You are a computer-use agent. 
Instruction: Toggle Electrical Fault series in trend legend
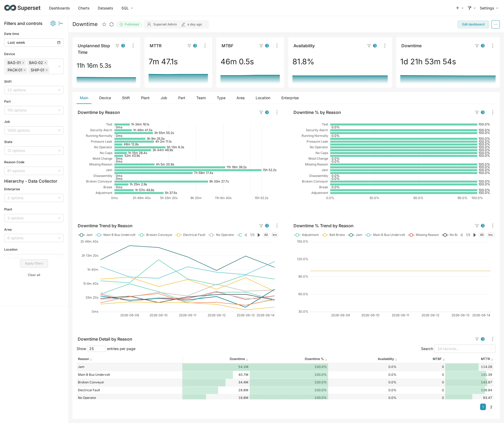[190, 235]
